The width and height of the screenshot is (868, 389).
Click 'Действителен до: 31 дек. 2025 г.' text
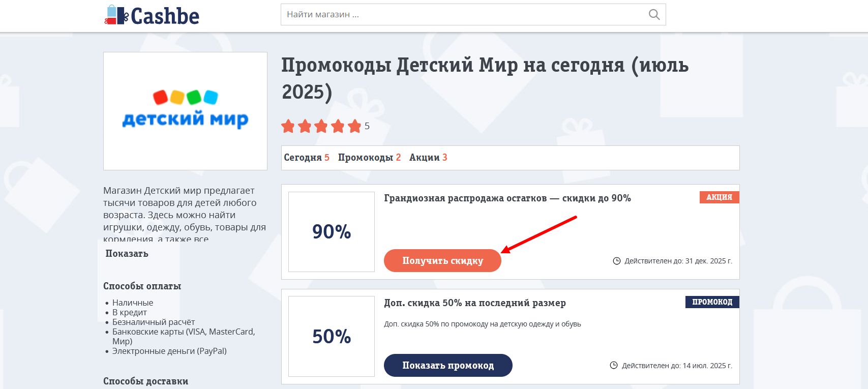point(678,261)
